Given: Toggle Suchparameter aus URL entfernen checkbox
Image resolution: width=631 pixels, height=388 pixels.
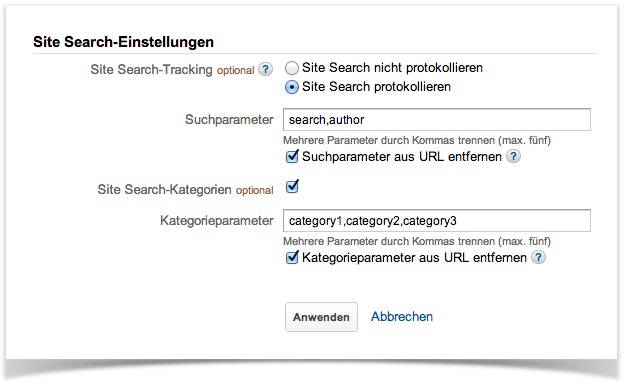Looking at the screenshot, I should [x=292, y=156].
